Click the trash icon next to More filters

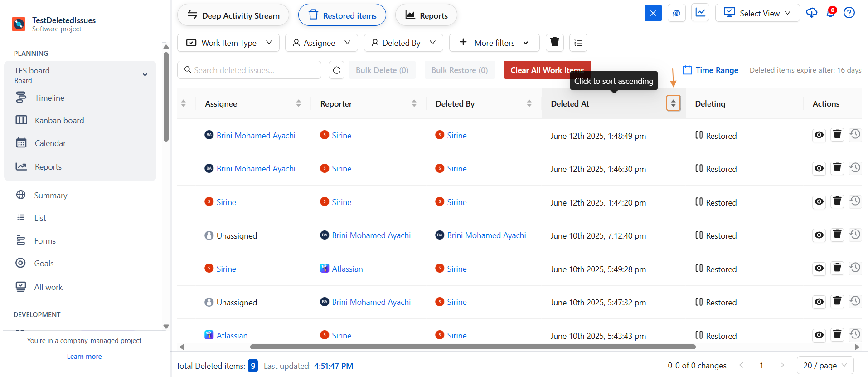pyautogui.click(x=554, y=43)
